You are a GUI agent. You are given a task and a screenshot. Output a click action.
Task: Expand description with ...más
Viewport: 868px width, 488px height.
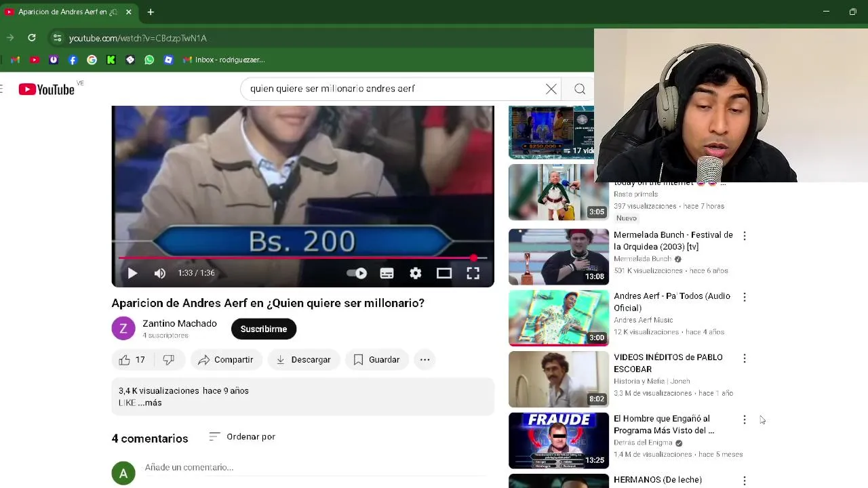[x=150, y=403]
